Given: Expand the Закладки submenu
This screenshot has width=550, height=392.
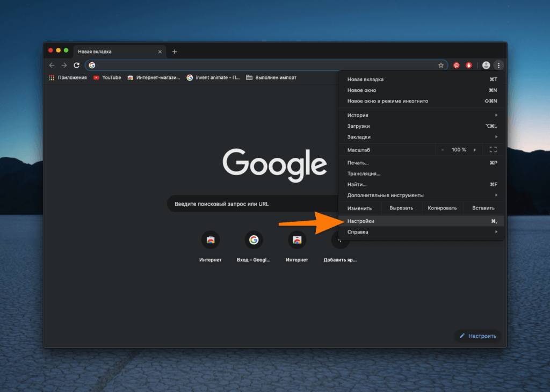Looking at the screenshot, I should point(421,137).
